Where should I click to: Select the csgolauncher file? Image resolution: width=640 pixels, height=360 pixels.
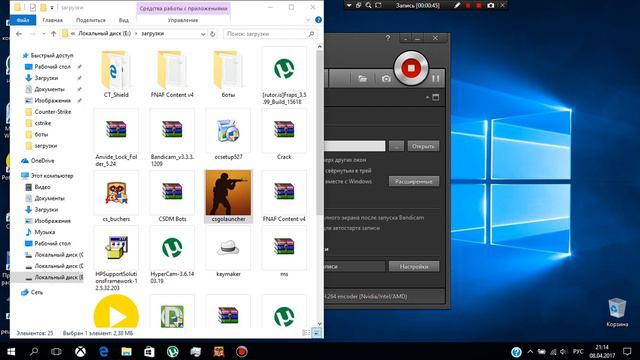point(228,197)
